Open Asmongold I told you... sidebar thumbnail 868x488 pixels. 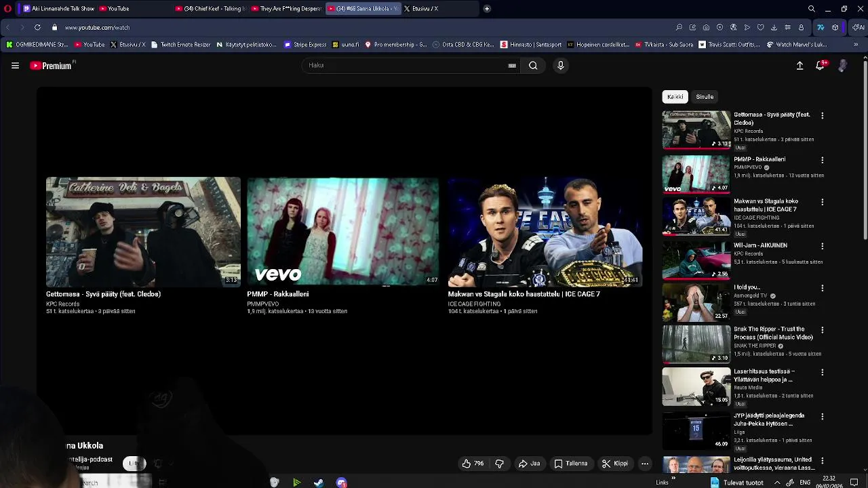(x=696, y=302)
